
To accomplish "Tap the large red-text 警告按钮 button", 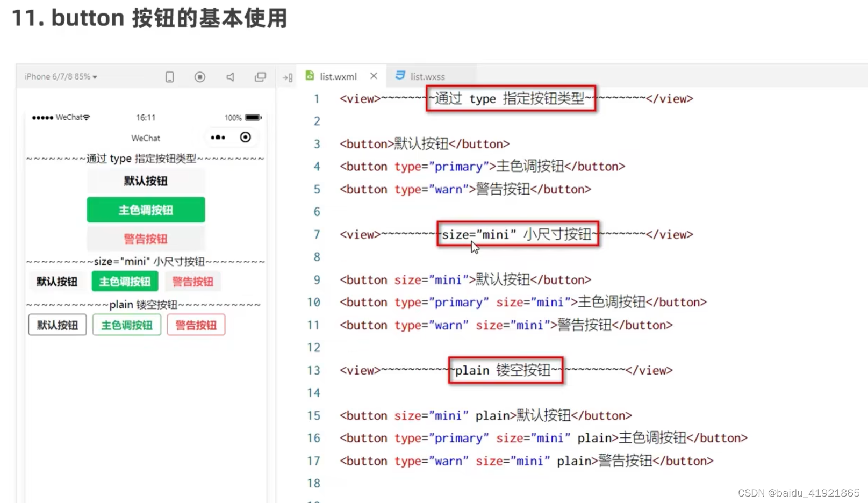I will (x=146, y=239).
